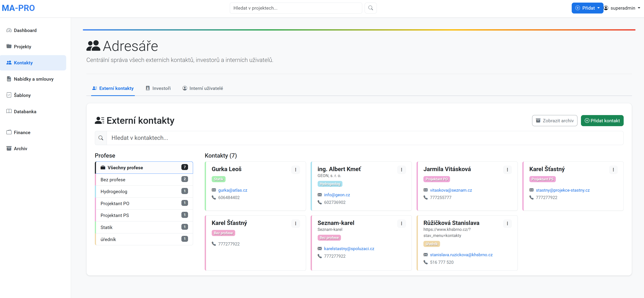Open three-dot menu on Gurka Leoš card
This screenshot has height=298, width=644.
click(x=295, y=170)
